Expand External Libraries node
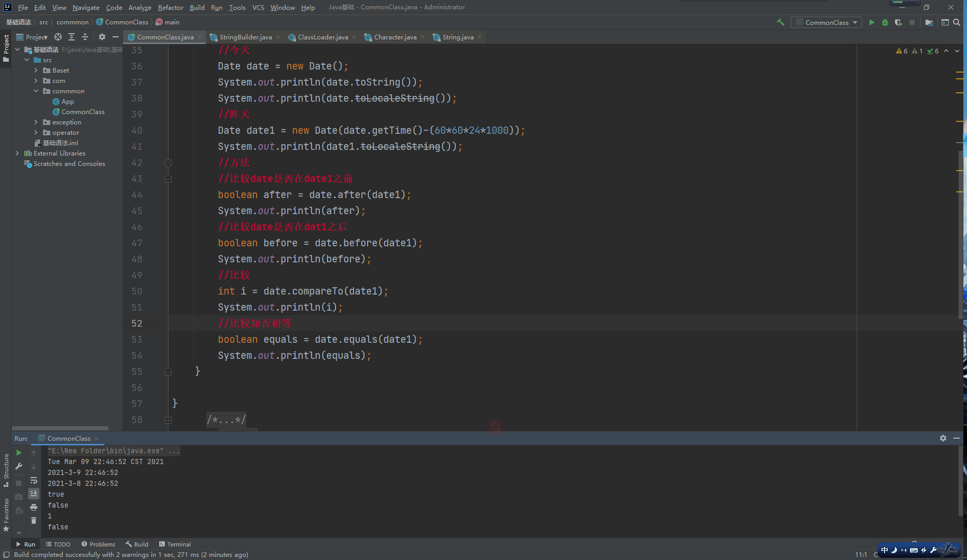The image size is (967, 560). [x=17, y=153]
